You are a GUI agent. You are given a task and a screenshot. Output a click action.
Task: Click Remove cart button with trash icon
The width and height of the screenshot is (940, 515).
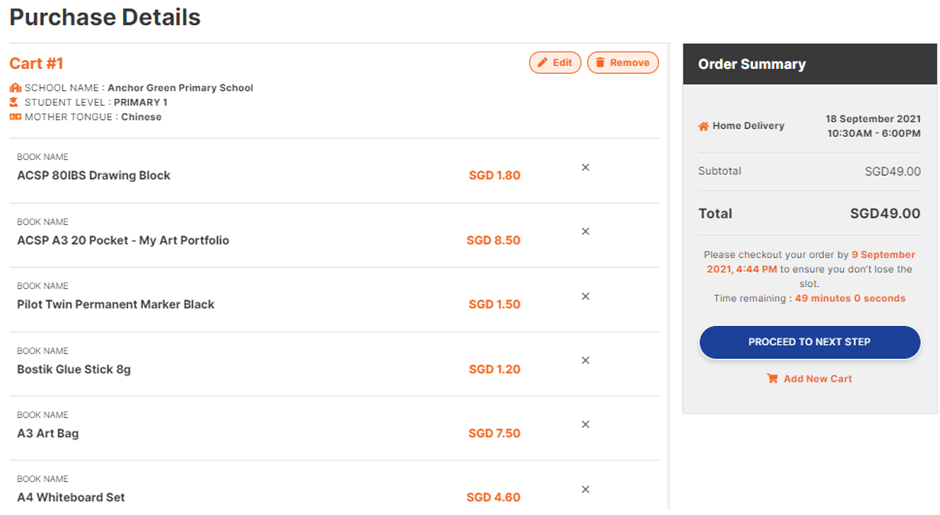click(623, 62)
